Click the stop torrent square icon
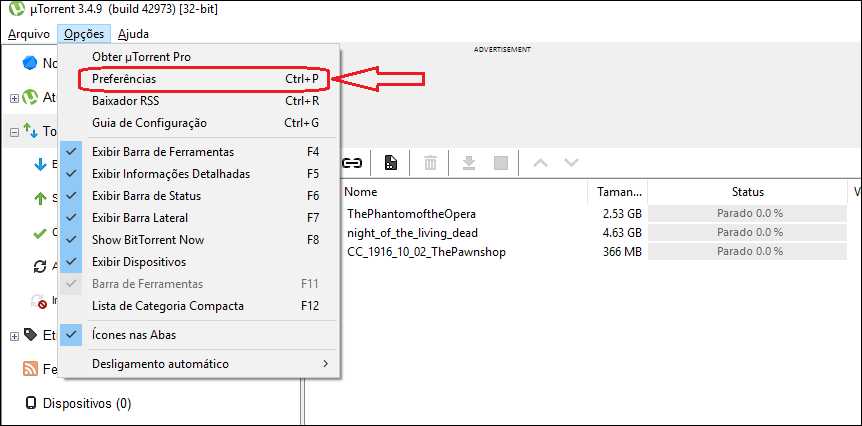The width and height of the screenshot is (862, 426). [501, 162]
